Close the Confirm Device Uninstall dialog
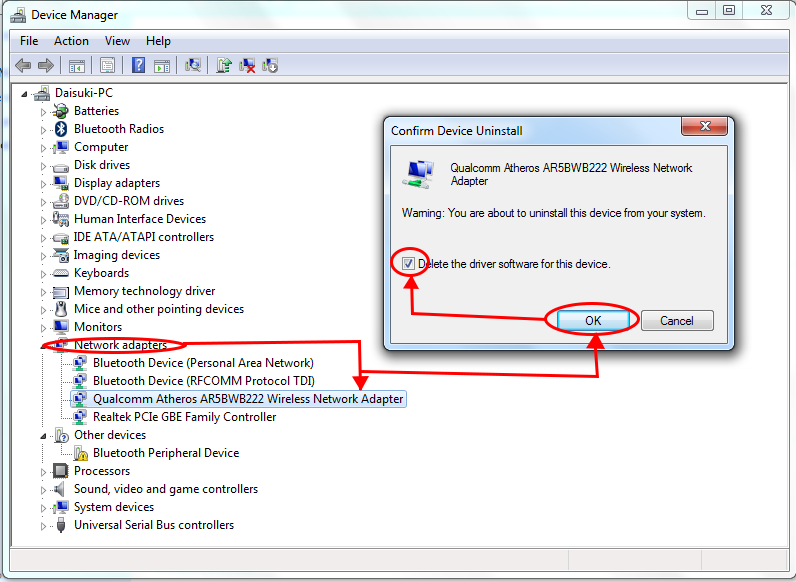 705,126
